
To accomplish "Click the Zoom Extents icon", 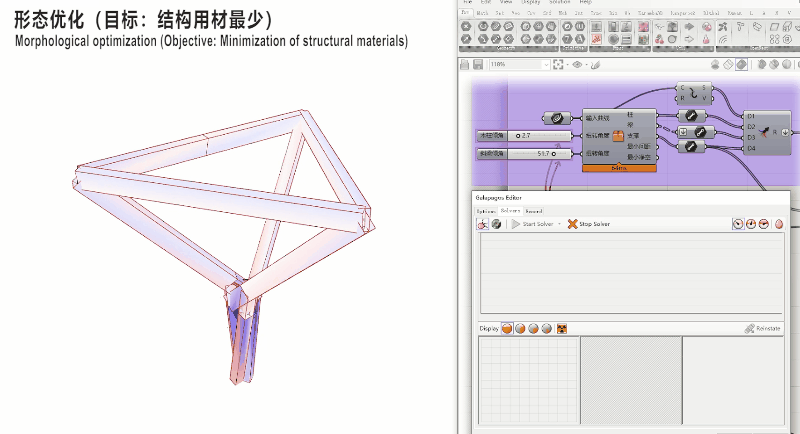I will (x=558, y=65).
